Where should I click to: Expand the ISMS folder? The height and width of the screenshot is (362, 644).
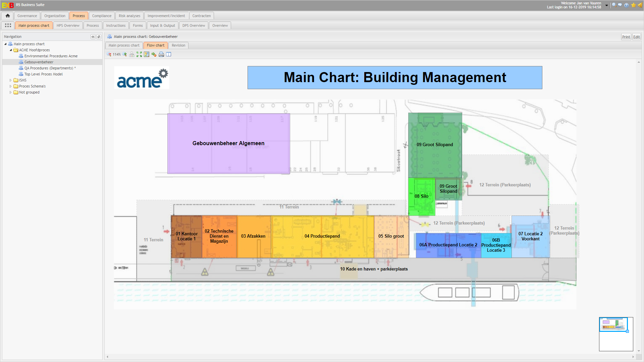pyautogui.click(x=10, y=80)
